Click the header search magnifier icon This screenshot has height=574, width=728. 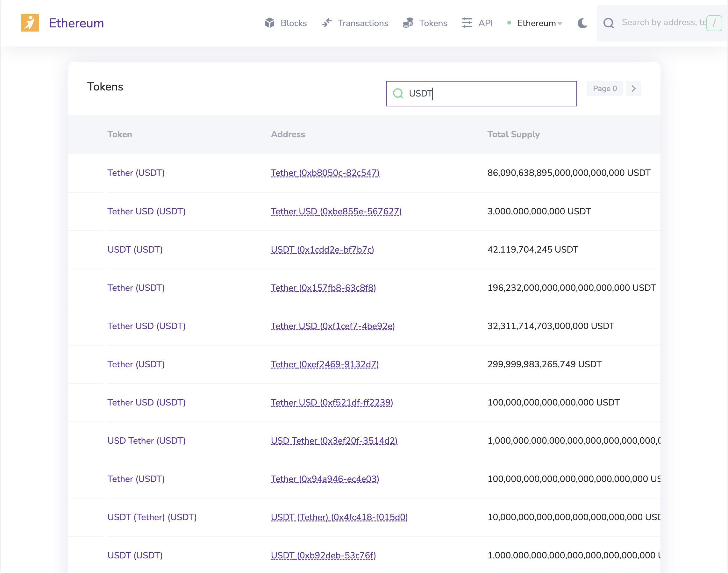coord(608,23)
